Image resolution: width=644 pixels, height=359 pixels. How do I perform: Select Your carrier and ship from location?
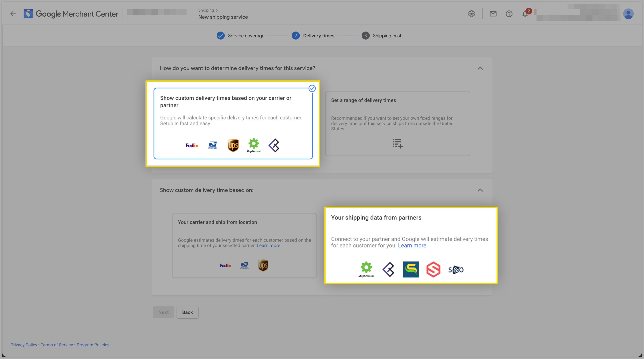tap(244, 245)
